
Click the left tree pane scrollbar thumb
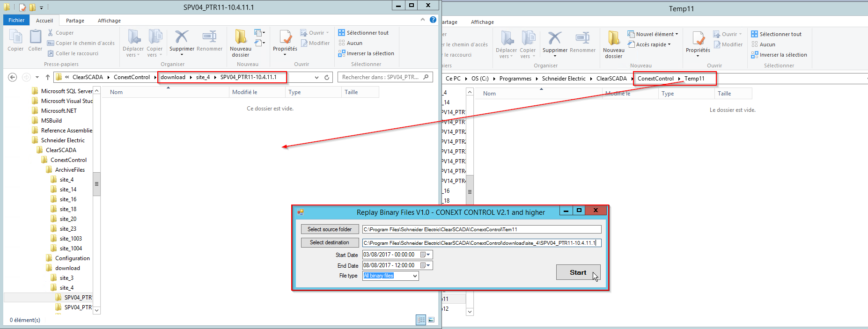click(x=96, y=183)
